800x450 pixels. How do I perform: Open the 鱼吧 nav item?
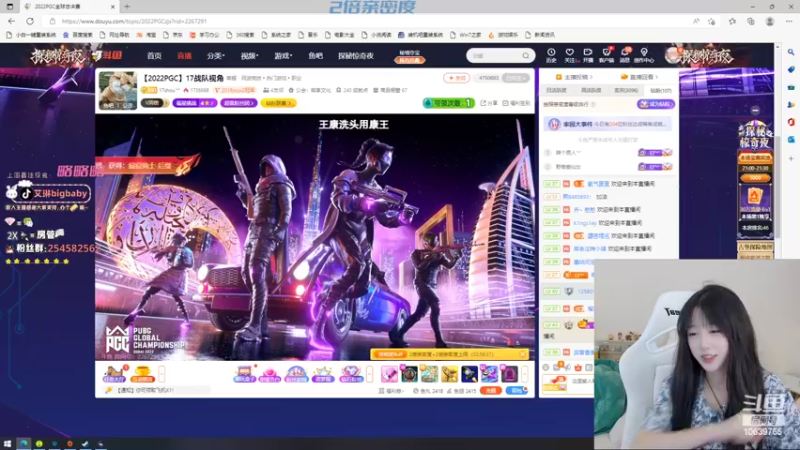point(315,56)
